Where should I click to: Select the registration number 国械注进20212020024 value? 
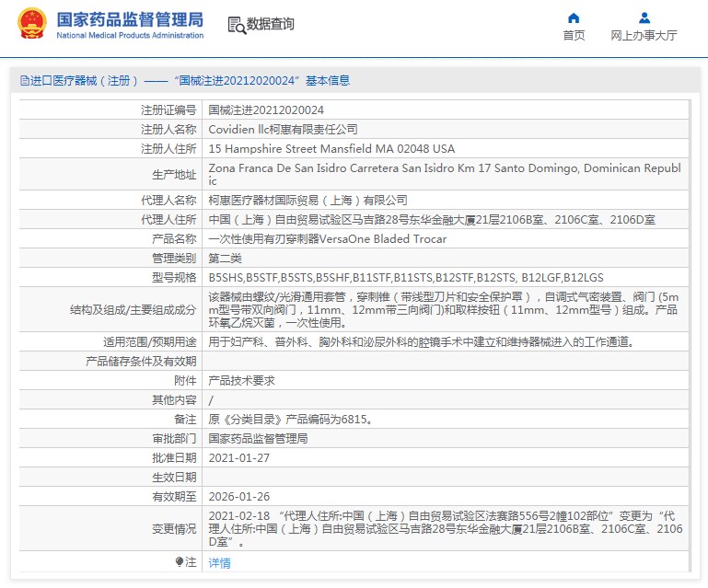(266, 110)
